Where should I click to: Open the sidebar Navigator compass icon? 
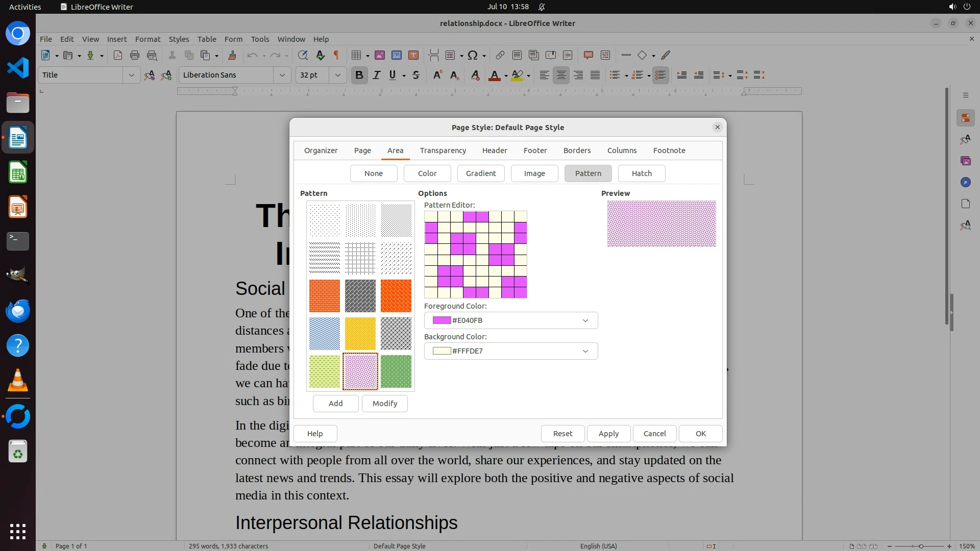[965, 183]
